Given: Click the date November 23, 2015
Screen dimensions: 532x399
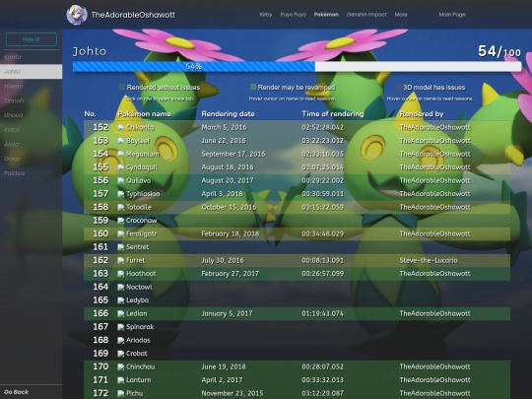Looking at the screenshot, I should (233, 393).
